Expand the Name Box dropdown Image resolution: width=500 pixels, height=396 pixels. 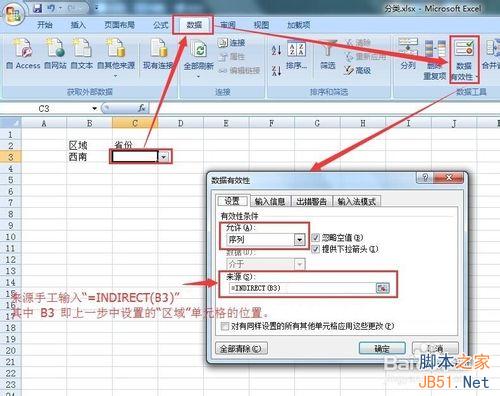tap(95, 108)
